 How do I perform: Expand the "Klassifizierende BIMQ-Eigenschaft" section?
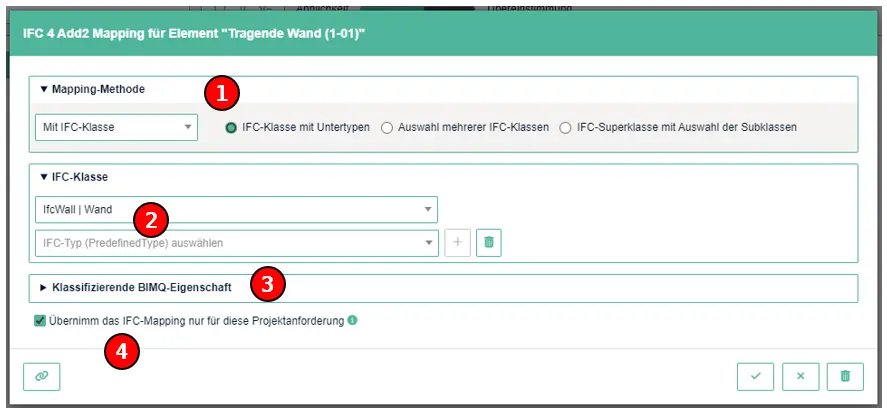[x=136, y=287]
